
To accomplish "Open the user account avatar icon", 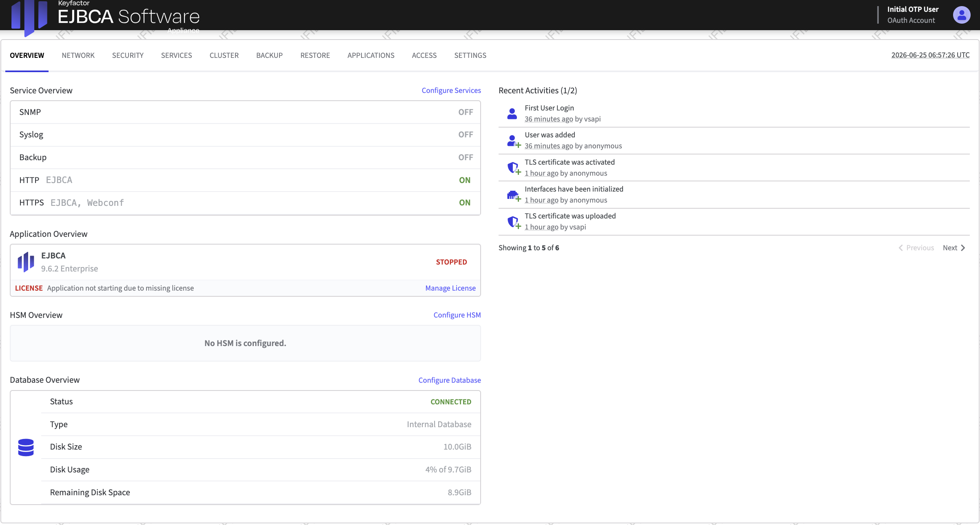I will point(961,15).
